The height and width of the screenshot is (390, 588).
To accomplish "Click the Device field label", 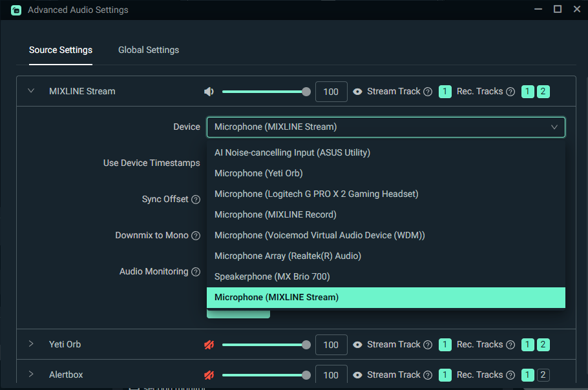I will pyautogui.click(x=187, y=127).
